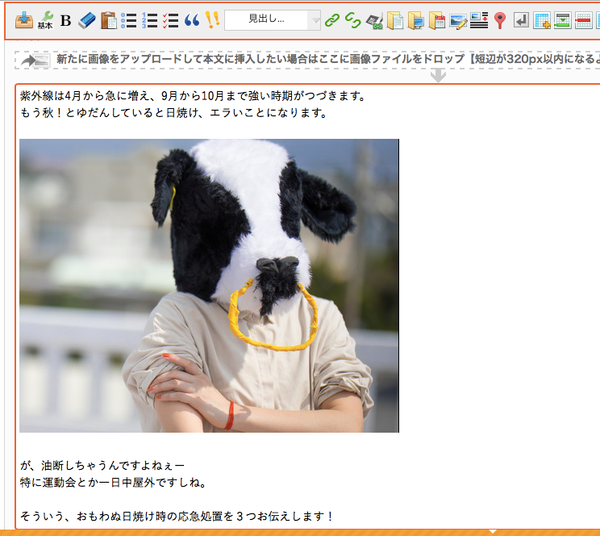600x536 pixels.
Task: Apply blockquote with quotation mark icon
Action: 192,20
